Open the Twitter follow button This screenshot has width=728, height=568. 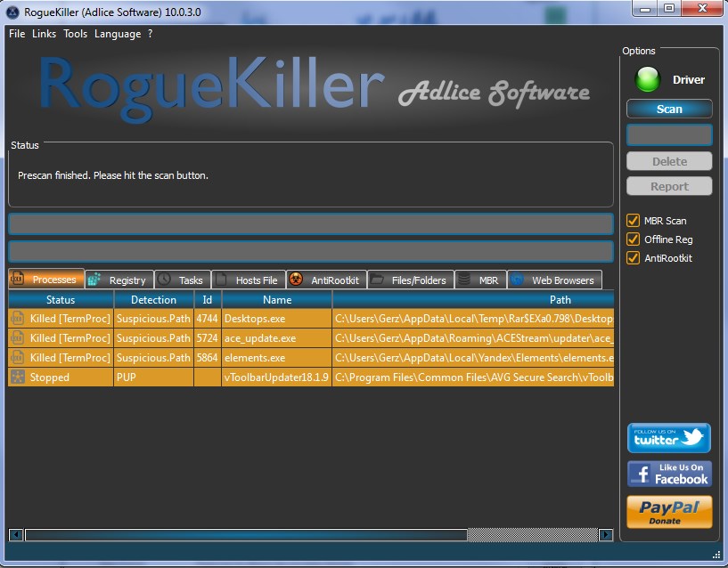[669, 438]
